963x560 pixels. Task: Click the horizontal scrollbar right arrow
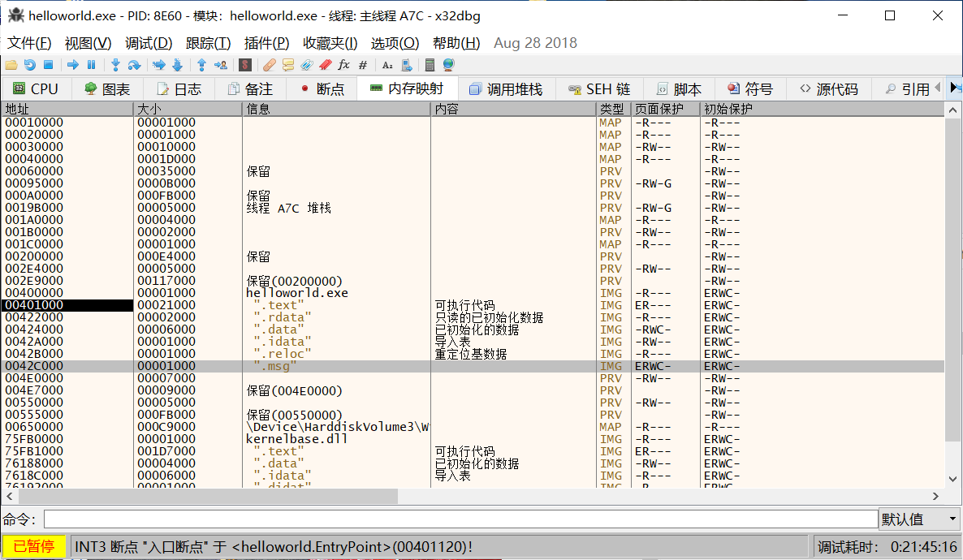[935, 496]
